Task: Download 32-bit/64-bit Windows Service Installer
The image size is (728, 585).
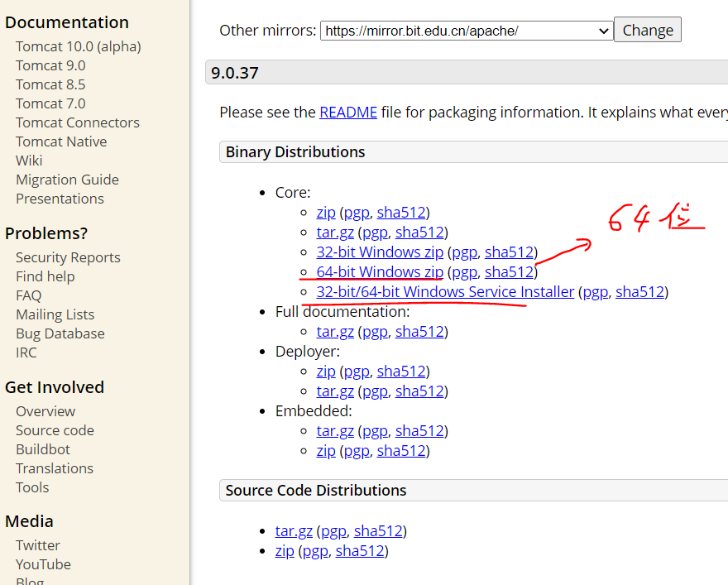Action: 445,292
